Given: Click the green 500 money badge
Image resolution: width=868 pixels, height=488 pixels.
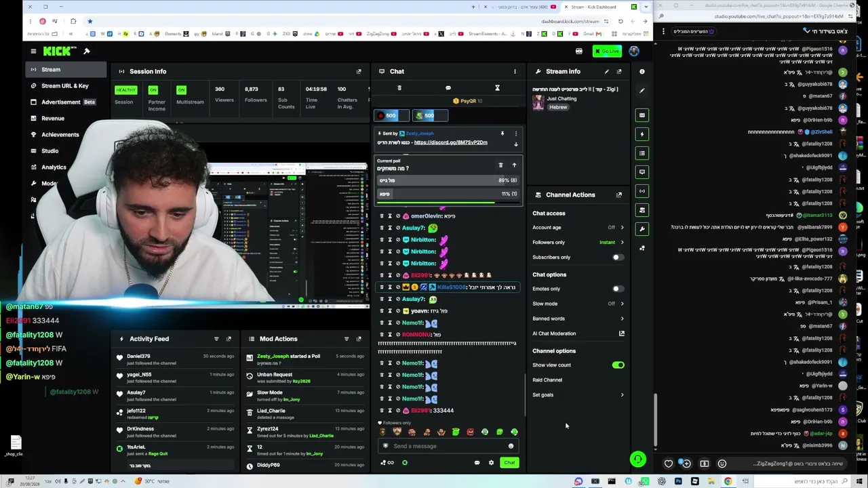Looking at the screenshot, I should pos(430,116).
